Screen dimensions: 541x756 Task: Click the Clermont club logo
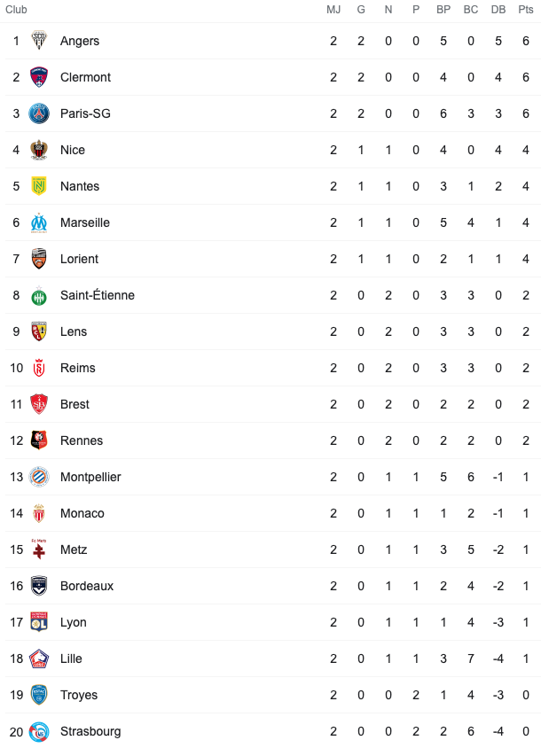[x=39, y=77]
